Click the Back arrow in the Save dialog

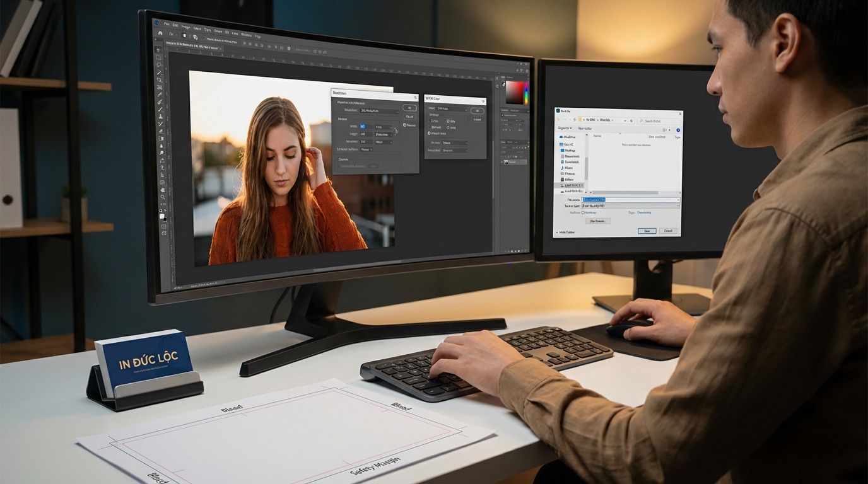tap(559, 120)
